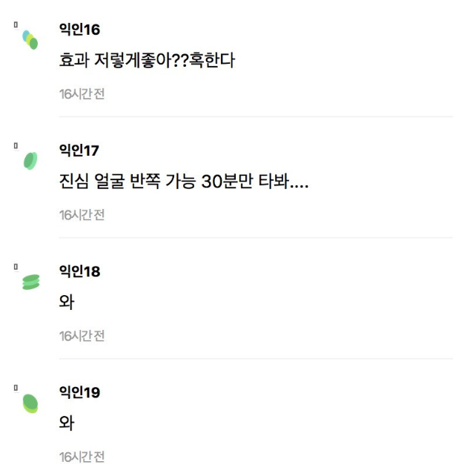Click 16시간 전 timestamp under 익인17's comment
Viewport: 467px width, 476px height.
click(82, 215)
